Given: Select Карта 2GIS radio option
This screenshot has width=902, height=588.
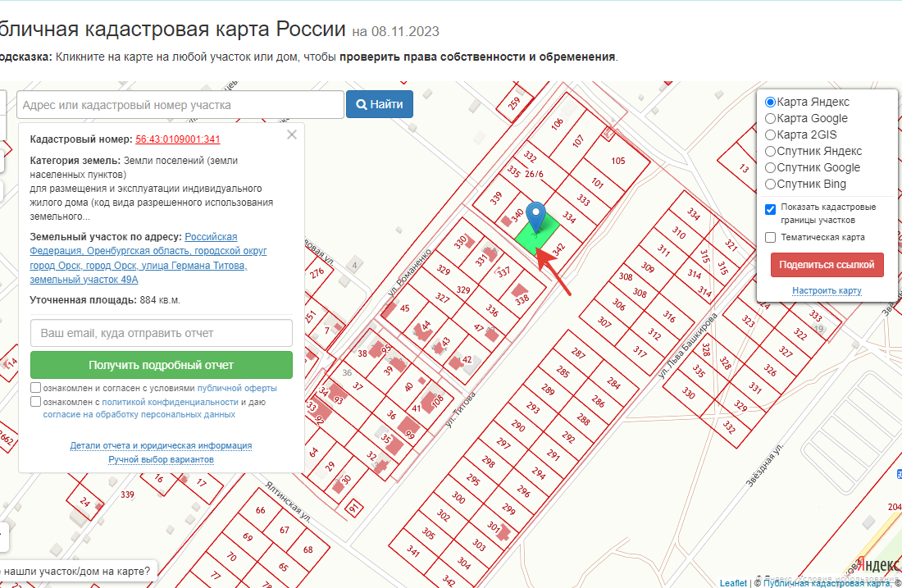Looking at the screenshot, I should coord(770,134).
